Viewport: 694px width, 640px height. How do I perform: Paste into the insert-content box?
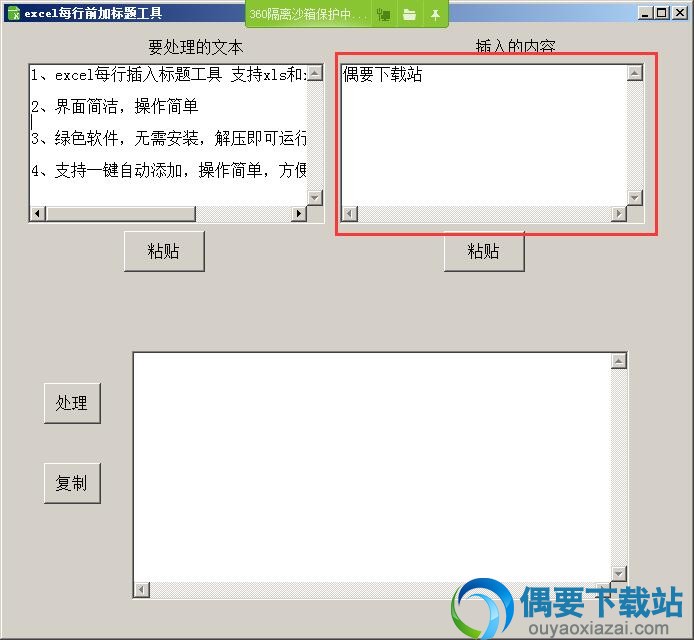tap(484, 251)
